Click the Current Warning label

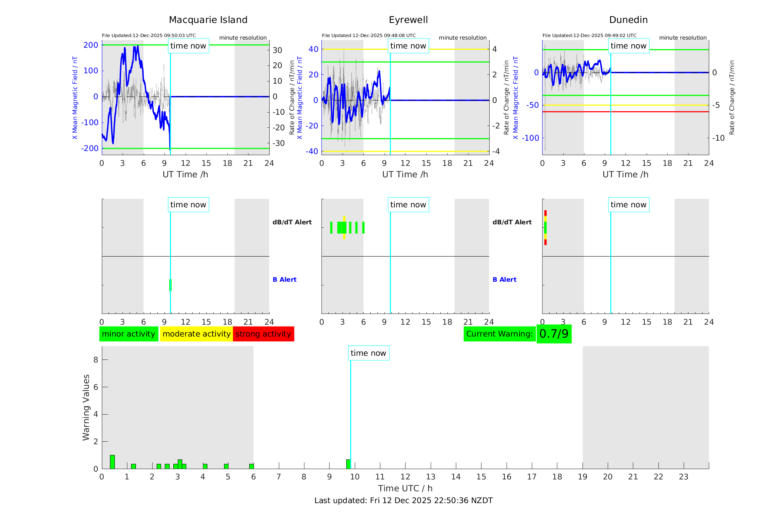coord(499,334)
